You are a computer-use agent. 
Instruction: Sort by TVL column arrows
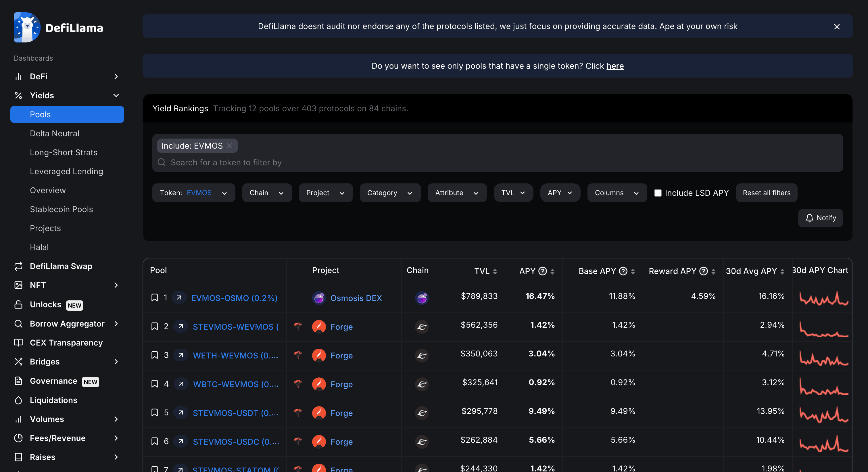(495, 272)
